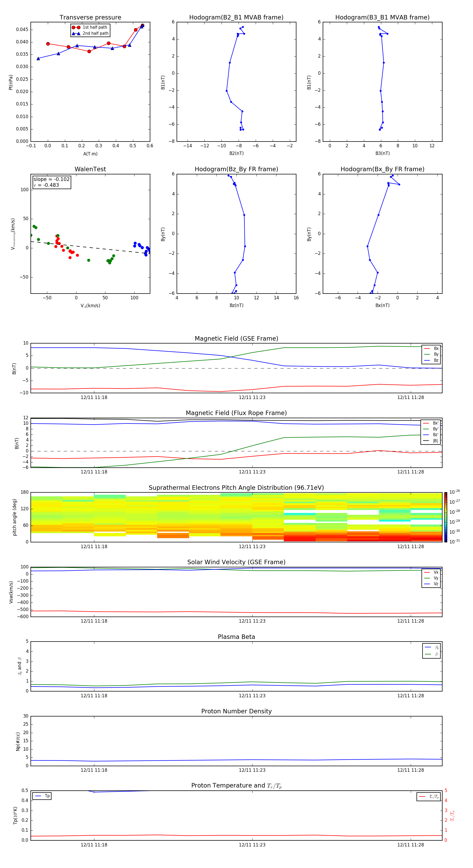Viewport: 473px width, 868px height.
Task: Select the "1st half path" legend entry
Action: 90,27
